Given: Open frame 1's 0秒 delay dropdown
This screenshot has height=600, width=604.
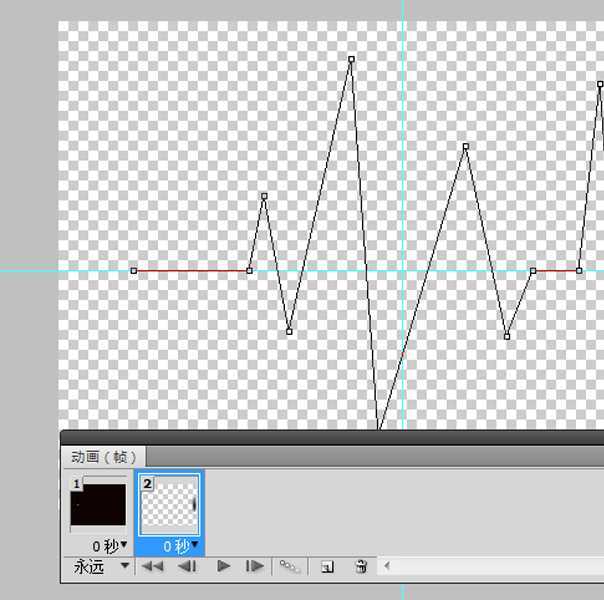Looking at the screenshot, I should pyautogui.click(x=123, y=546).
